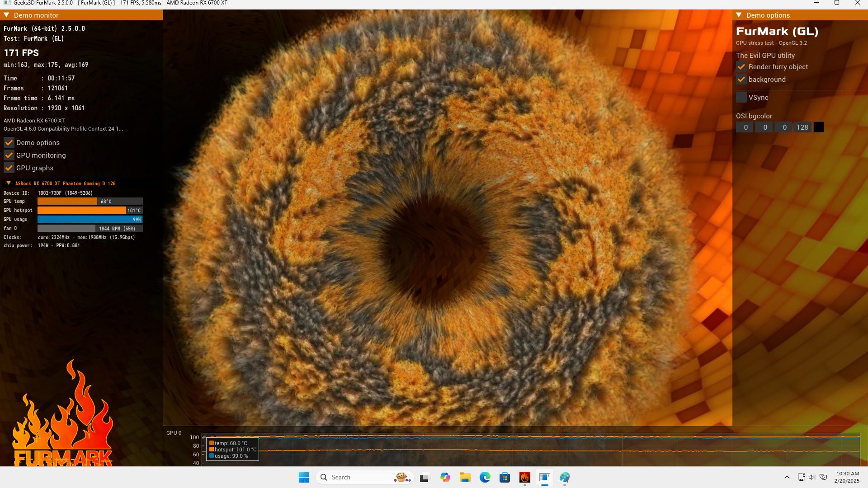Image resolution: width=868 pixels, height=488 pixels.
Task: Click the GPU hotspot bar showing 101°C
Action: point(90,210)
